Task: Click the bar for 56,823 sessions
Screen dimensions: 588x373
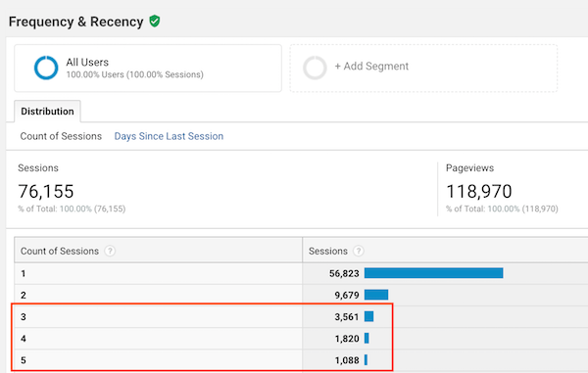Action: pyautogui.click(x=433, y=273)
